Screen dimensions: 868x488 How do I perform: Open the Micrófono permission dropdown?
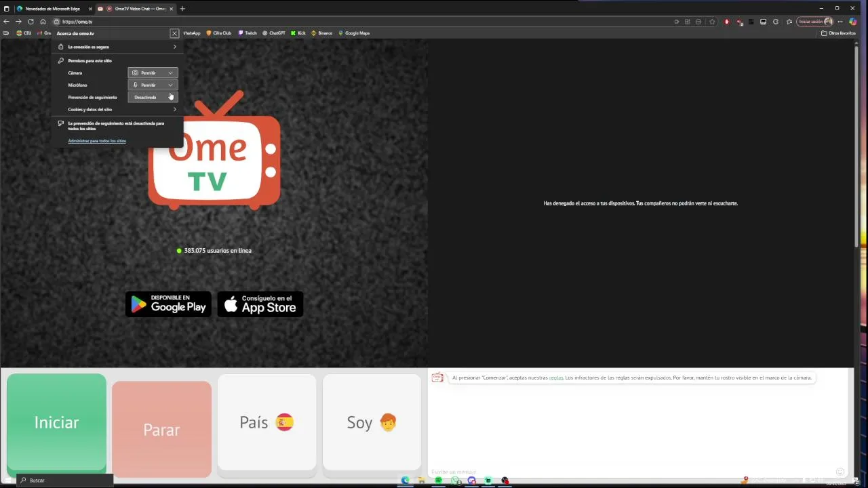153,85
